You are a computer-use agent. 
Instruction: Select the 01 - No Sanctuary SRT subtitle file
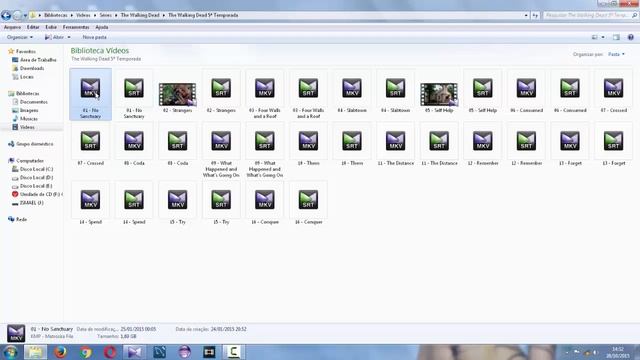[x=134, y=94]
